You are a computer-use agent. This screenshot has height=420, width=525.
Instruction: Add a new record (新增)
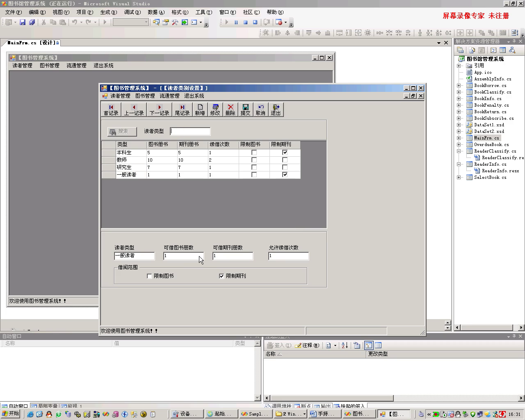pyautogui.click(x=200, y=110)
